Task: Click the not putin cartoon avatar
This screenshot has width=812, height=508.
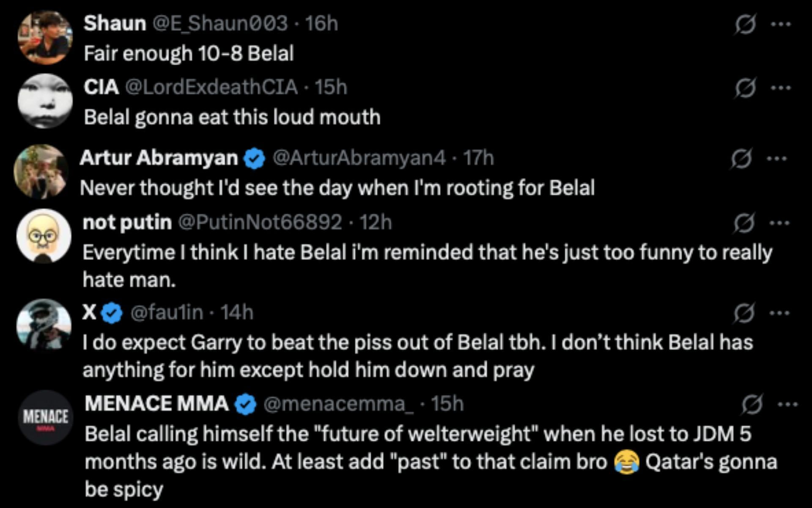Action: tap(44, 236)
